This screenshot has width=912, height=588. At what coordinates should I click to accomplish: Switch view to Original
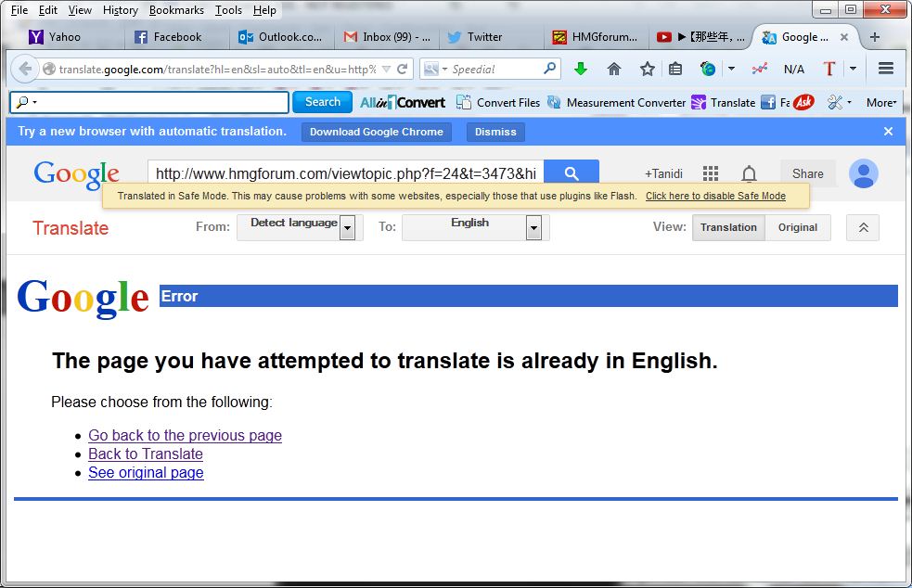pyautogui.click(x=797, y=227)
